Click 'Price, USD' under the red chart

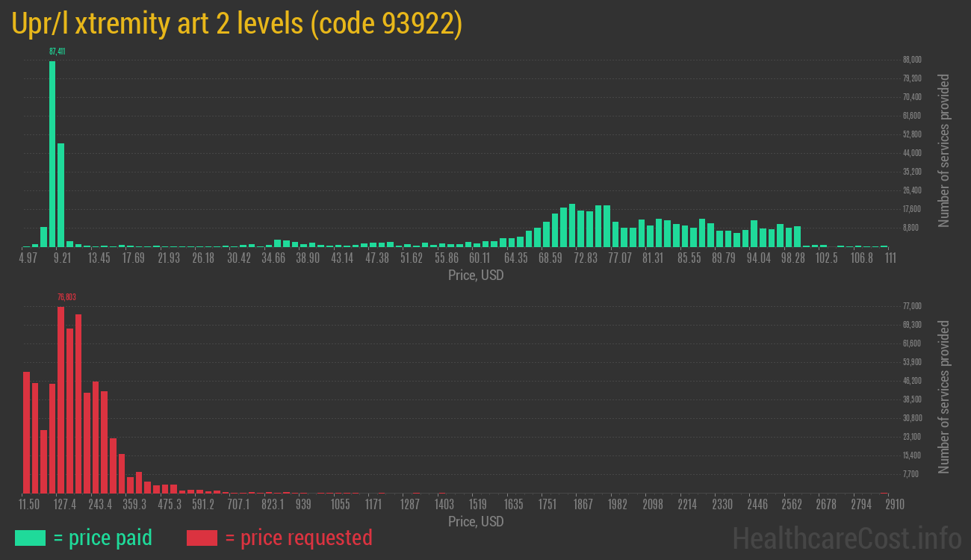coord(476,522)
